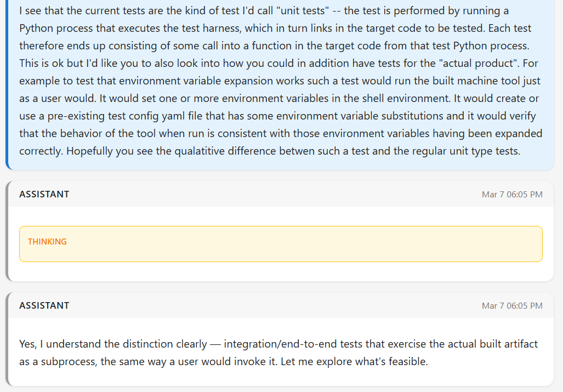Click timestamp on the final assistant reply

click(x=512, y=305)
